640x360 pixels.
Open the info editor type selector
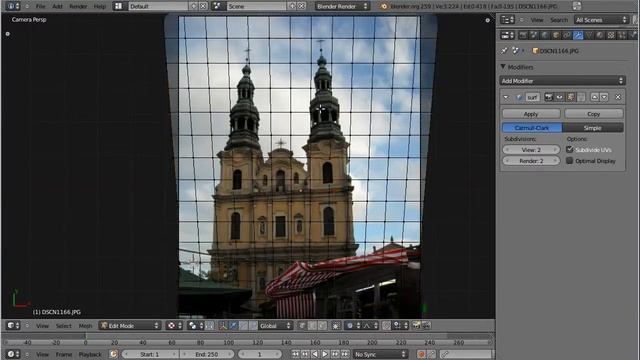tap(13, 6)
